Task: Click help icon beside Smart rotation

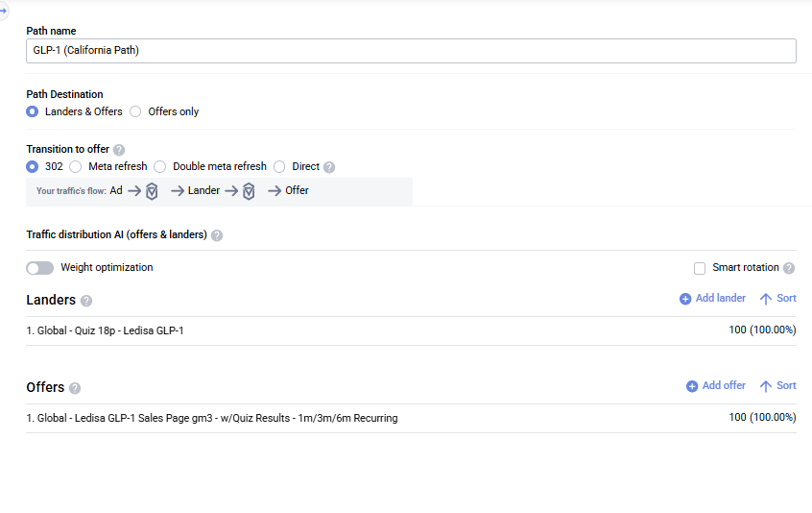Action: (x=789, y=268)
